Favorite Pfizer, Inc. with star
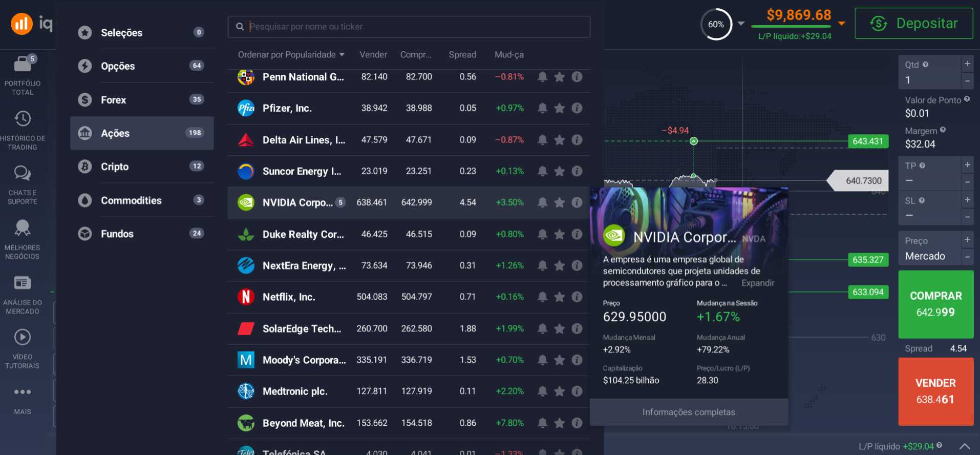This screenshot has width=980, height=455. click(x=560, y=108)
